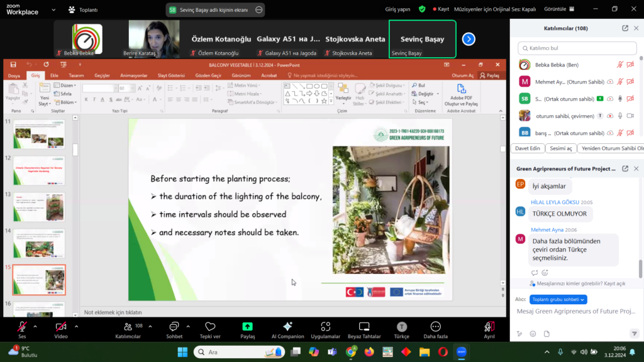Click the Davet Edin invite button

coord(526,148)
